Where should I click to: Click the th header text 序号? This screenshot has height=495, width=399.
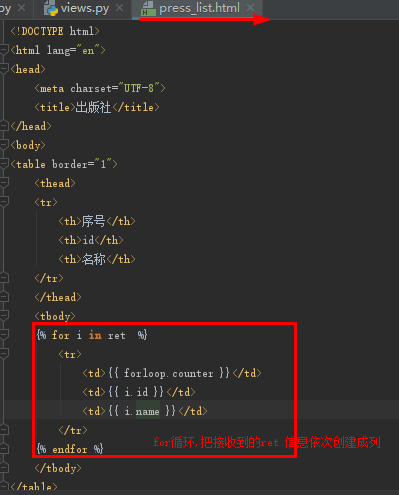point(94,221)
